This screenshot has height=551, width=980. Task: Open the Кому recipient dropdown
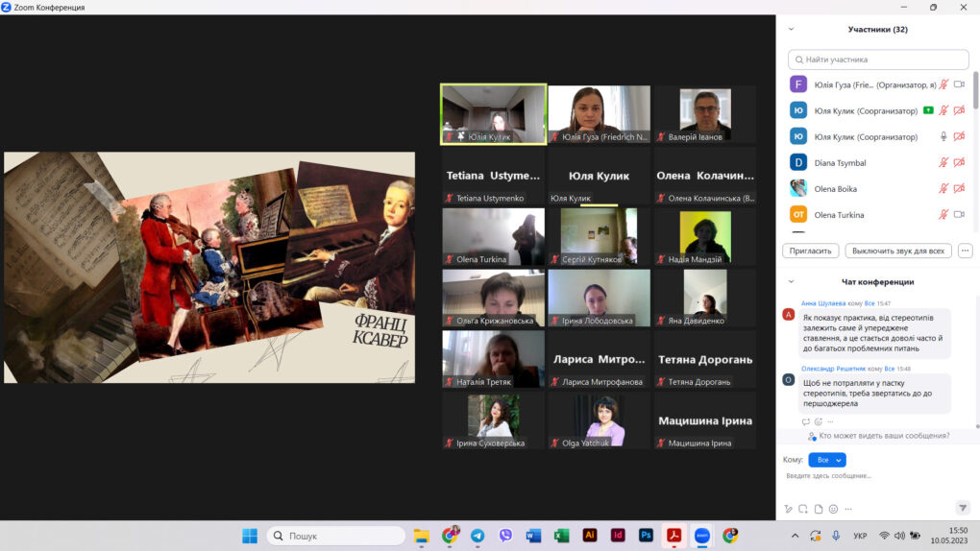pyautogui.click(x=827, y=460)
